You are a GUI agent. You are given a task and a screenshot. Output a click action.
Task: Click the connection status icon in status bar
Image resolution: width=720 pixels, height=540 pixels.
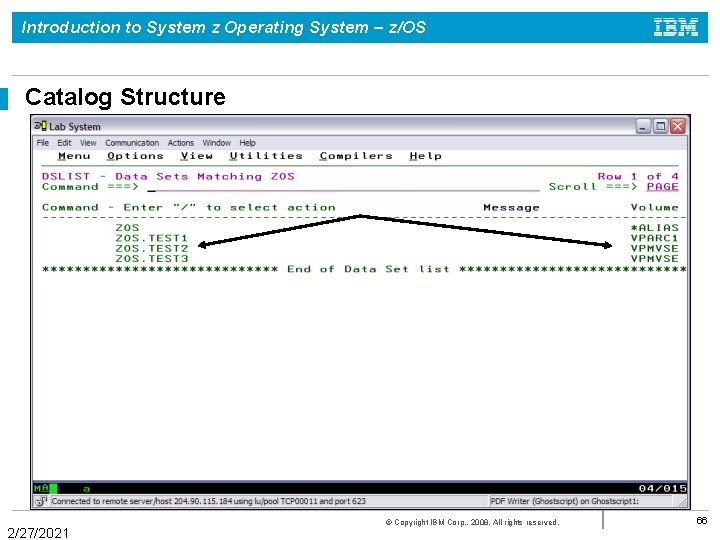[41, 501]
